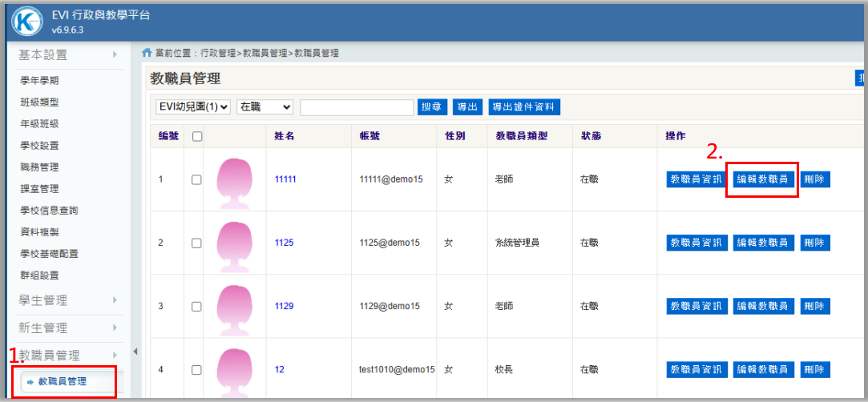
Task: Click the EVI platform logo icon
Action: 26,22
